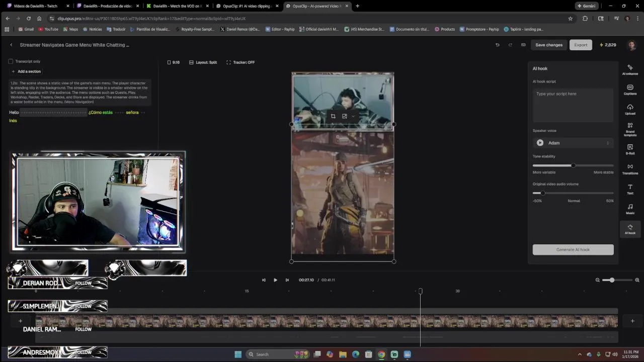Zoom out the timeline
The height and width of the screenshot is (362, 644).
598,280
